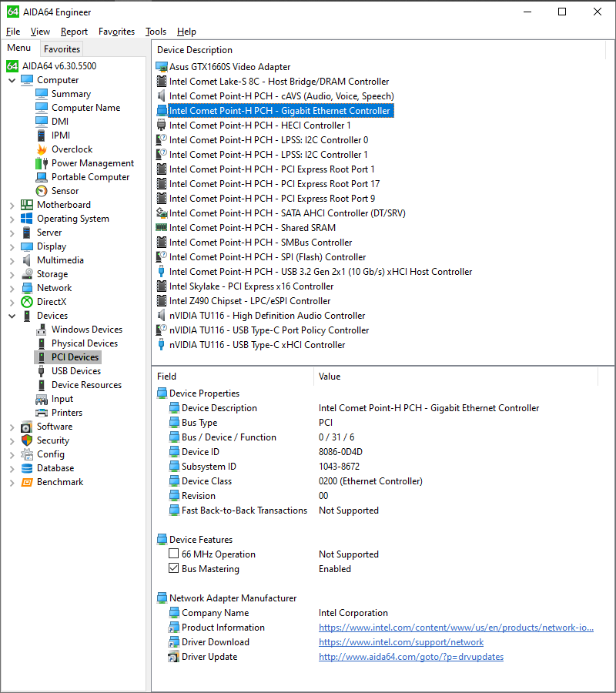Click the Motherboard icon in the tree

27,205
